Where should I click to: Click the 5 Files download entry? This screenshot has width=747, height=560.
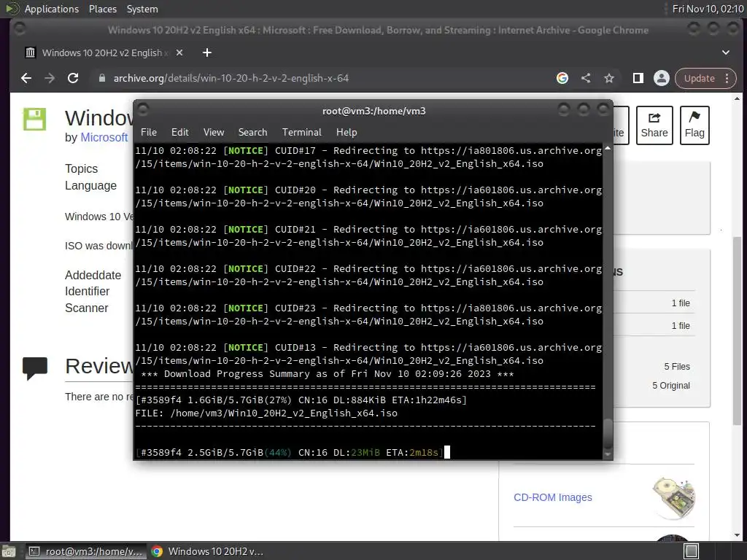coord(677,367)
